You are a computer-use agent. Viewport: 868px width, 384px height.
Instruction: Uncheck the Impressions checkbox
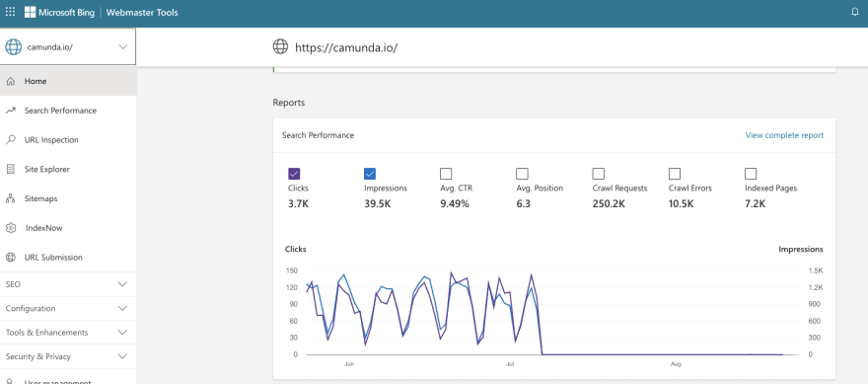point(370,174)
